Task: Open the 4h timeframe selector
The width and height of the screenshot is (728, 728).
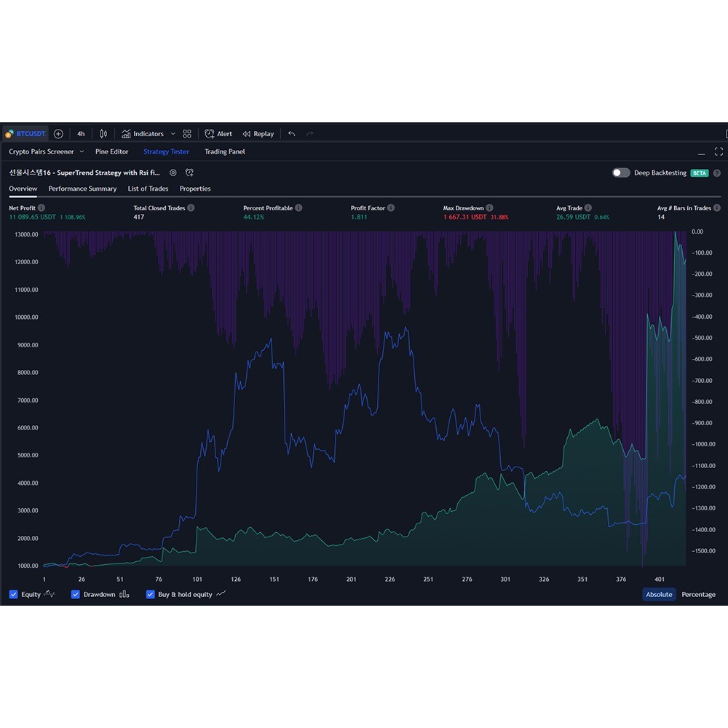Action: (x=81, y=134)
